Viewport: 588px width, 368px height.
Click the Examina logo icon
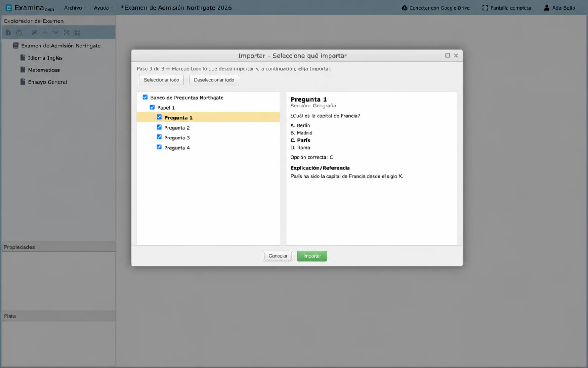(8, 8)
